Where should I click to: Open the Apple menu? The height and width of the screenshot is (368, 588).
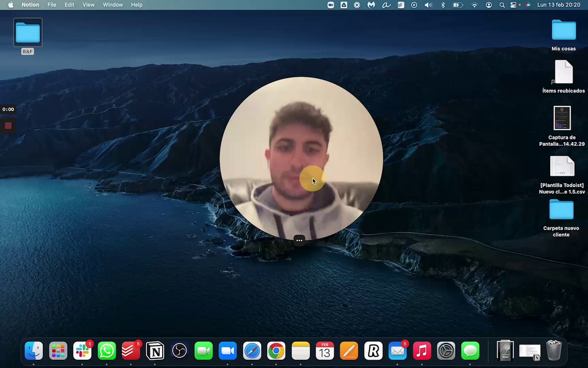coord(11,5)
